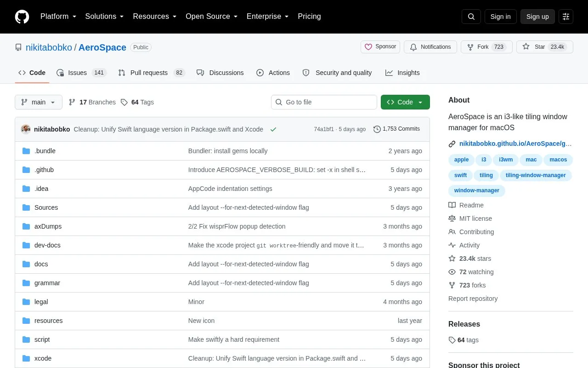Fork the repository with Fork button
The height and width of the screenshot is (368, 588).
(486, 47)
